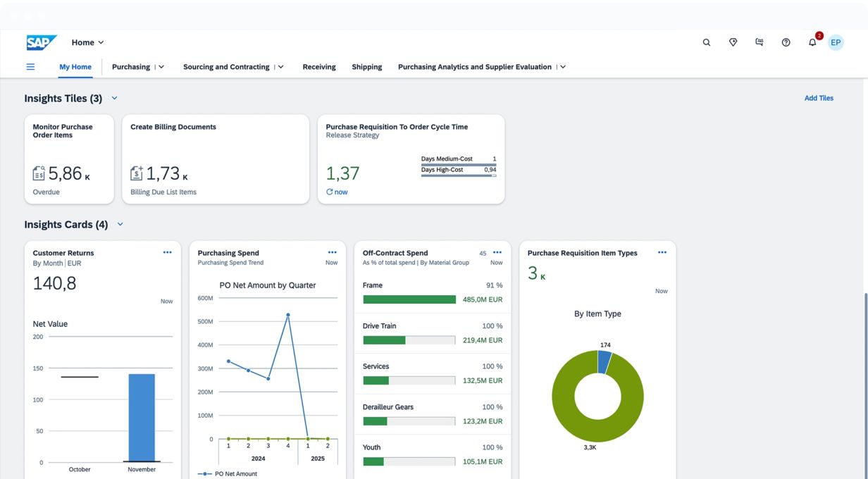Open the EP user profile avatar
Viewport: 868px width, 479px height.
click(x=836, y=42)
